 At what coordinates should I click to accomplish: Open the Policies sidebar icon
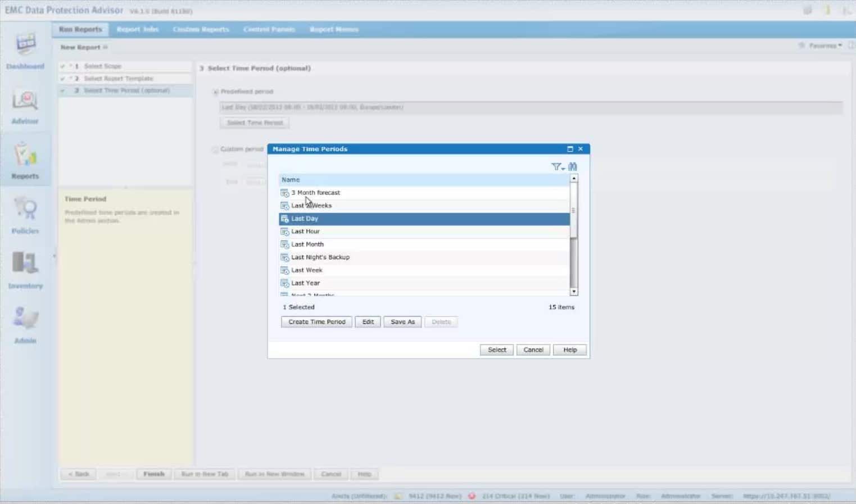click(25, 209)
